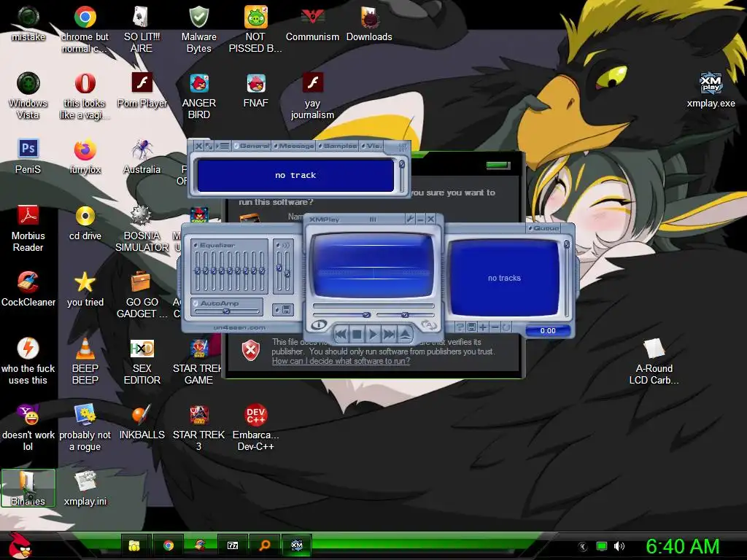Select the Downloads desktop icon
Image resolution: width=747 pixels, height=560 pixels.
pyautogui.click(x=369, y=24)
